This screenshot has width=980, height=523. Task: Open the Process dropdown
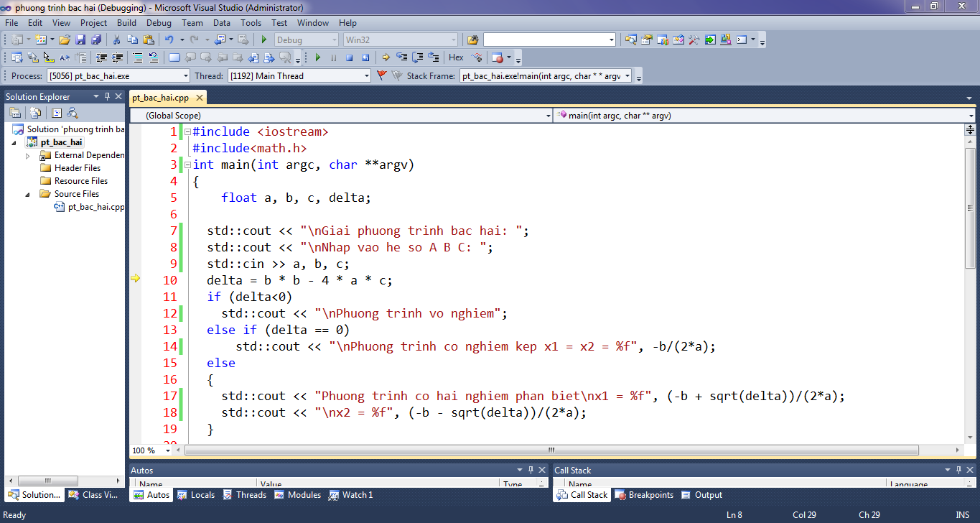186,76
